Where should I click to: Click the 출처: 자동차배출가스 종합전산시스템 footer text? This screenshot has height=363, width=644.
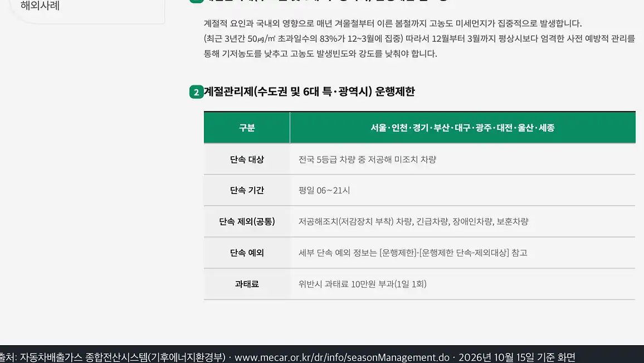tap(113, 357)
